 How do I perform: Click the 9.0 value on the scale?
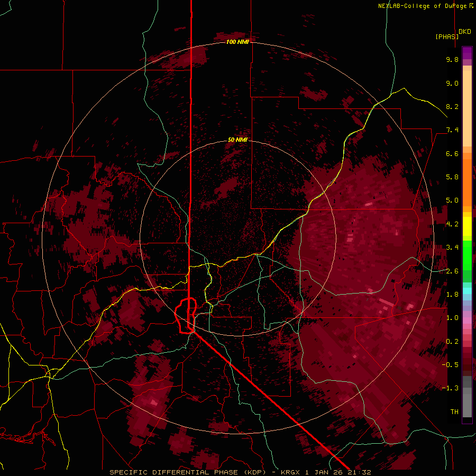(x=452, y=83)
